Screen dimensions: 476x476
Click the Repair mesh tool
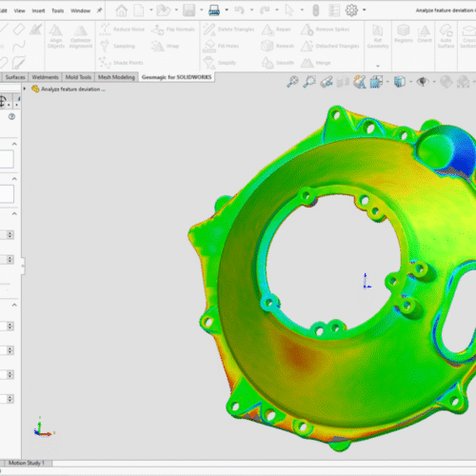coord(276,30)
